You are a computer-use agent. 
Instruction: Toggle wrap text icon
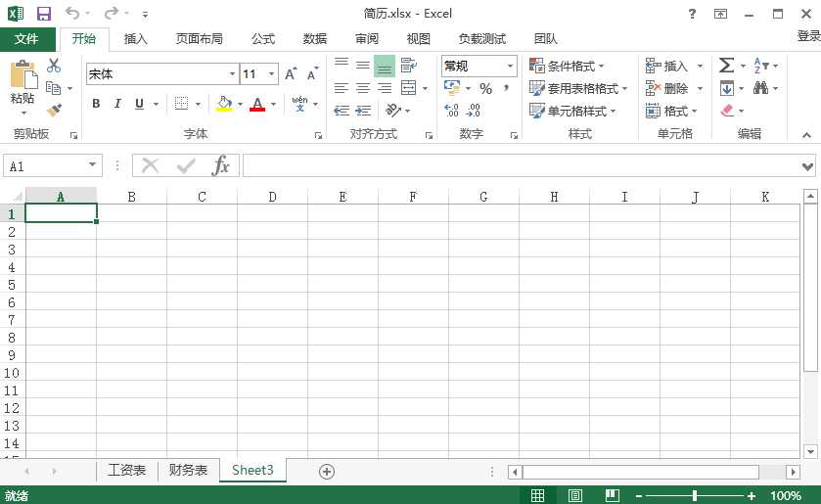point(408,65)
